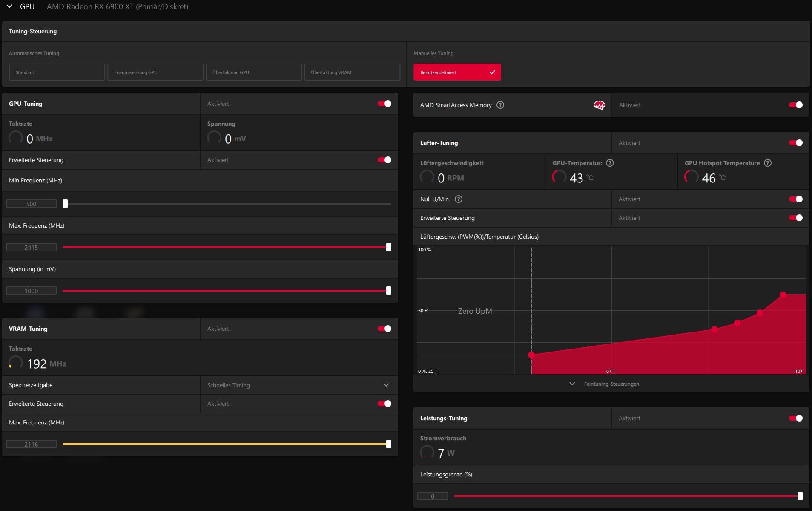Open Speicherzeitgabe Schnelles Timing dropdown

pyautogui.click(x=299, y=385)
